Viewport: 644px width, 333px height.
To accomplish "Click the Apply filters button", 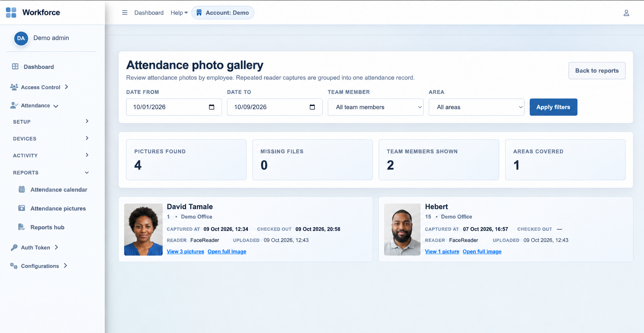I will click(x=553, y=107).
